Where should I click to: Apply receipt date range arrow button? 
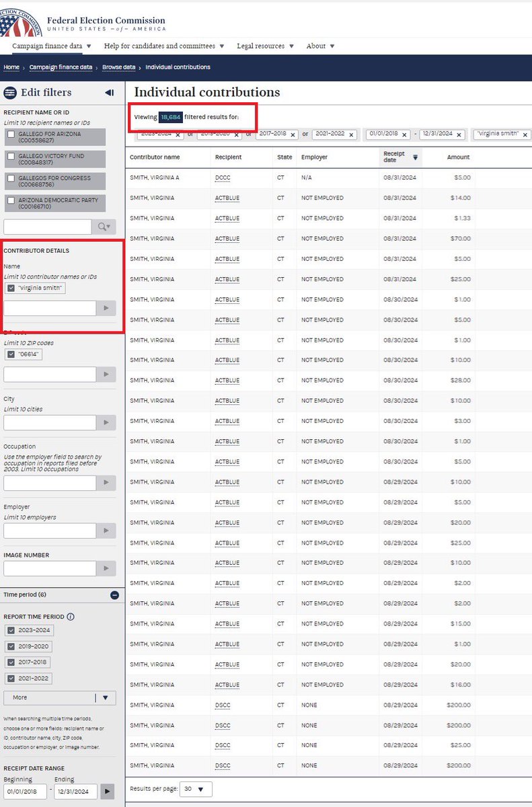point(107,792)
